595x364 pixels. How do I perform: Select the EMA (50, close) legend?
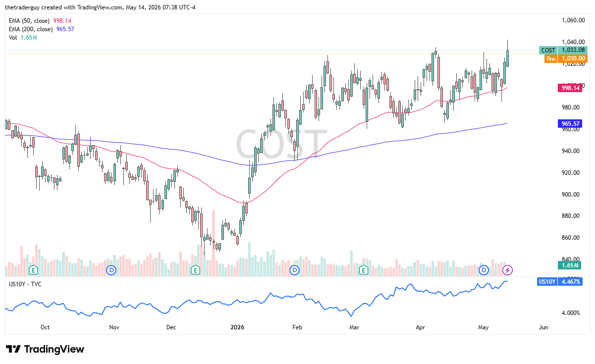pos(41,21)
